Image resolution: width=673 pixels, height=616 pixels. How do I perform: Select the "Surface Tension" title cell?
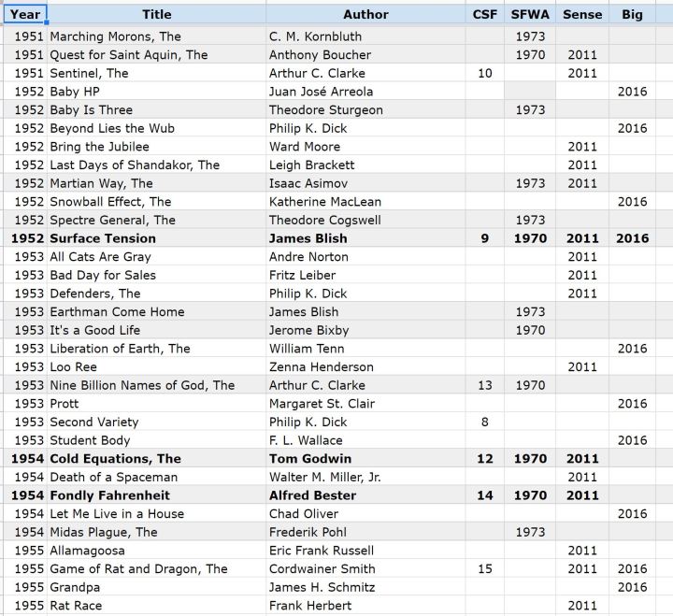coord(103,238)
